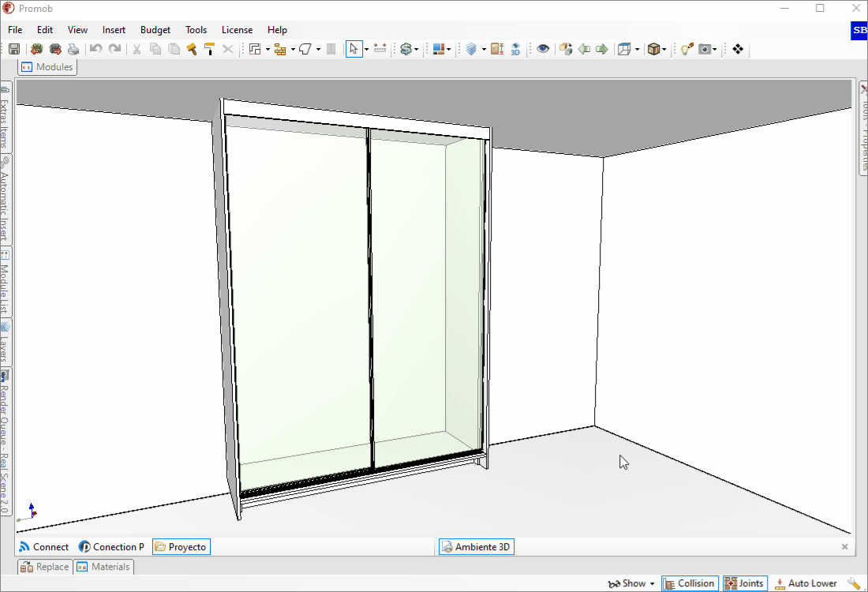Open dropdown arrow beside brick wall icon

click(293, 49)
